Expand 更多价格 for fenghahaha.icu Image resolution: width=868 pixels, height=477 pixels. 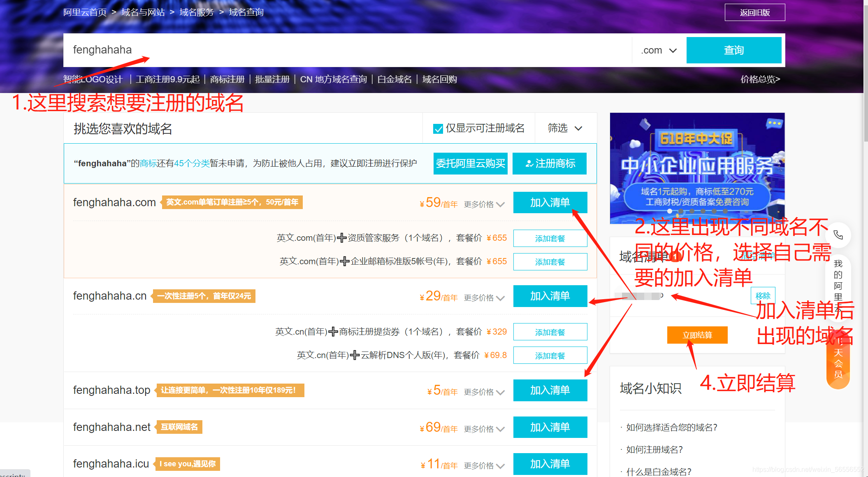coord(484,465)
